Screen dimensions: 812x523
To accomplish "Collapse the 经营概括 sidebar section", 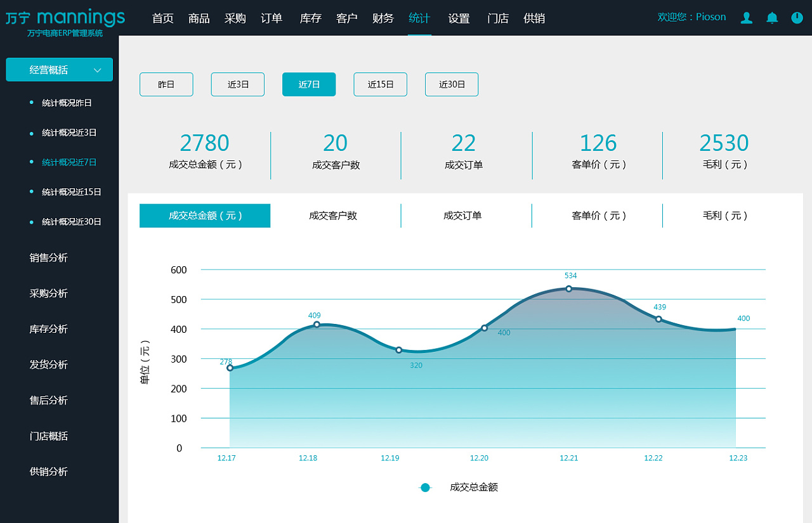I will tap(59, 69).
